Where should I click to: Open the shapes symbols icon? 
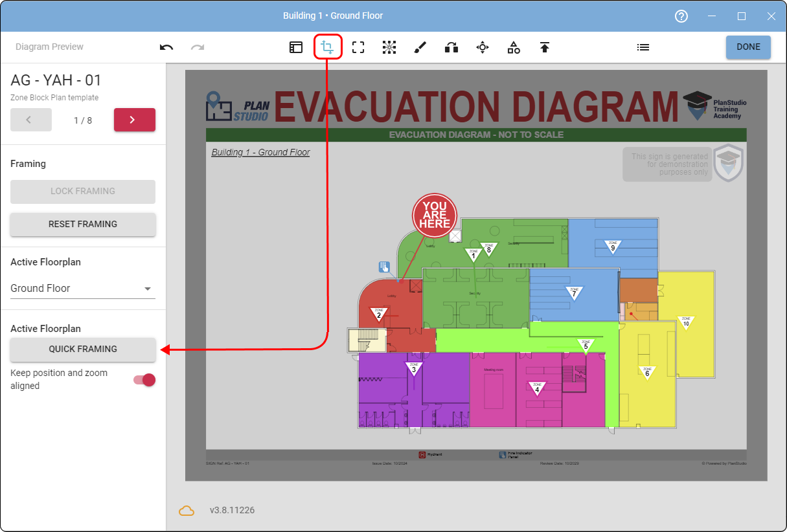[x=514, y=47]
